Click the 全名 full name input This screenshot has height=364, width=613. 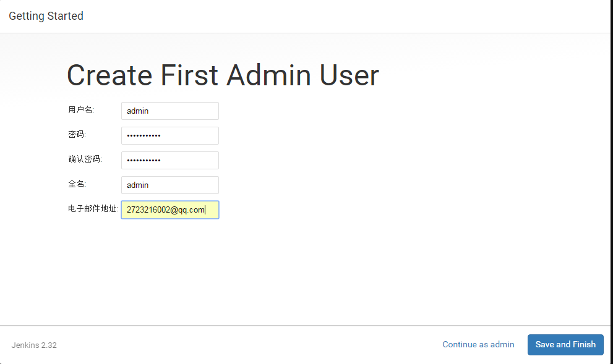169,185
